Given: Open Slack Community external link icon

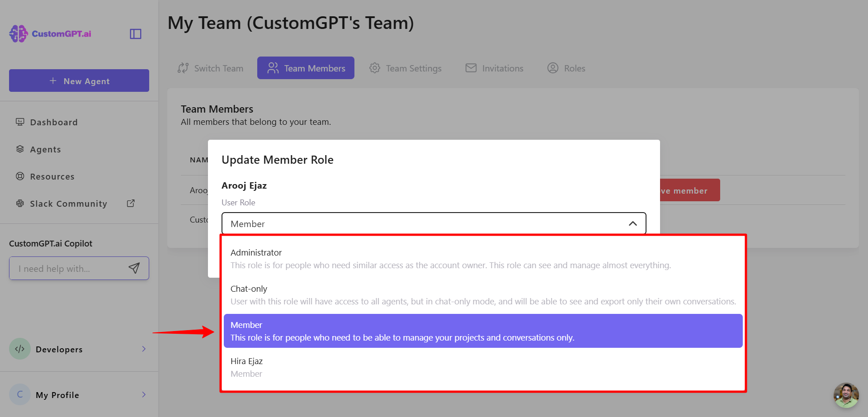Looking at the screenshot, I should 131,203.
